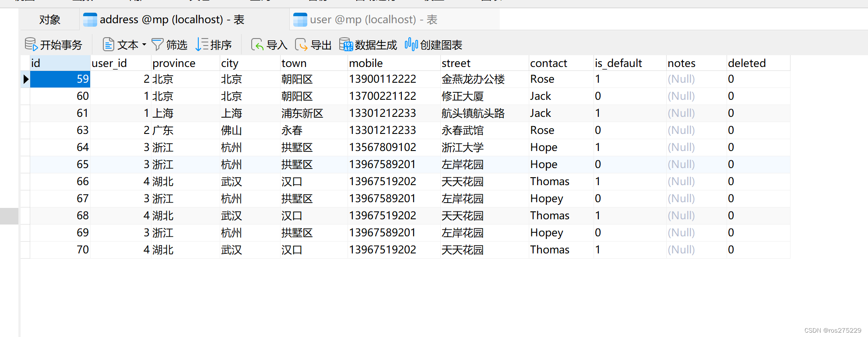Select the id cell 63

60,130
